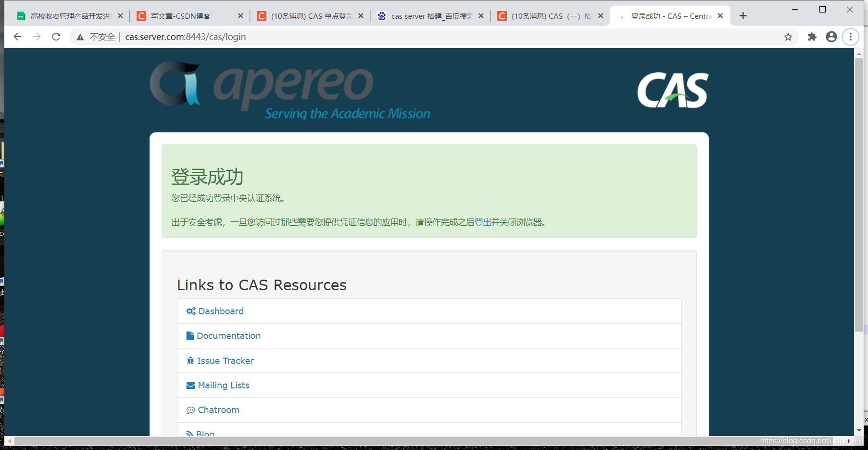
Task: Click the horizontal scrollbar left arrow
Action: click(x=10, y=441)
